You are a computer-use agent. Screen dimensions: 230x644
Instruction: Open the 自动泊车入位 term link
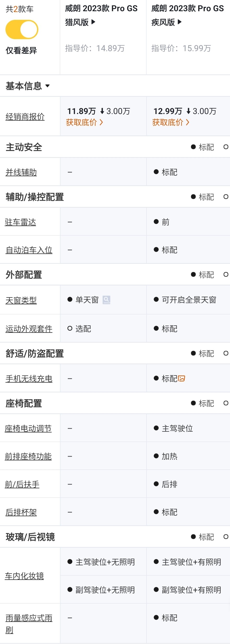[x=29, y=250]
